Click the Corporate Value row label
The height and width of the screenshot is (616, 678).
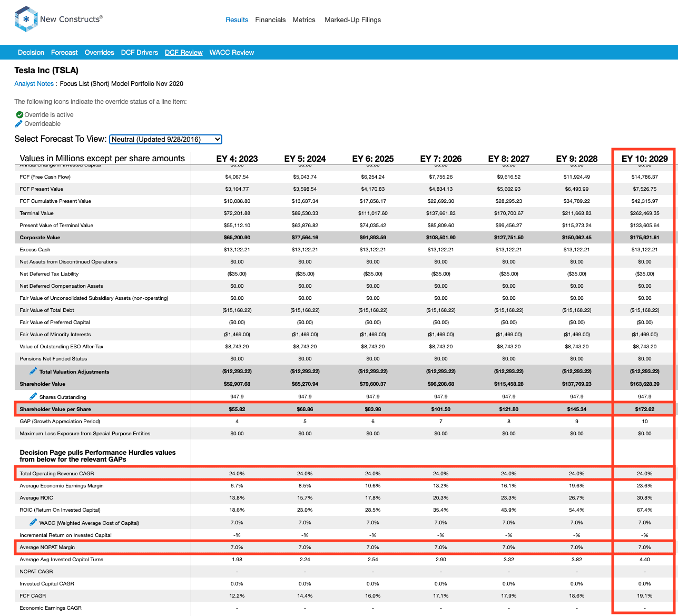(x=40, y=238)
